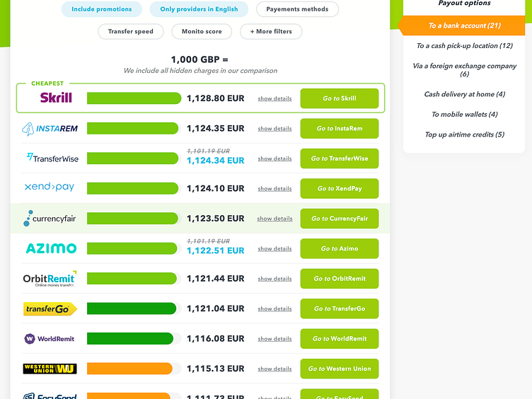Click the Azimo logo
The image size is (532, 399).
point(51,248)
